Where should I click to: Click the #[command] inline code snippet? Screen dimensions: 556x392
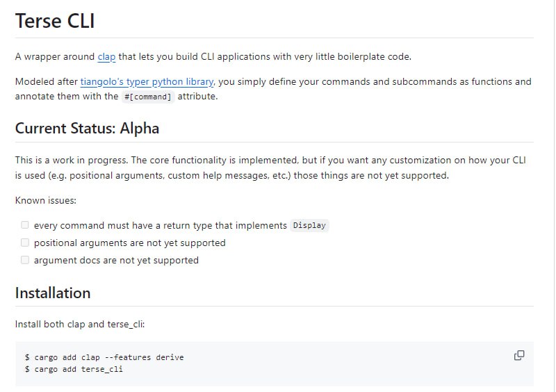coord(147,97)
